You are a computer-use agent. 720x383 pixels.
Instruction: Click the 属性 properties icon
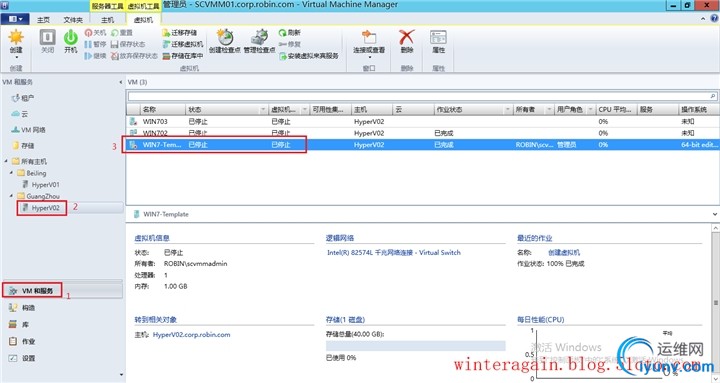coord(438,38)
